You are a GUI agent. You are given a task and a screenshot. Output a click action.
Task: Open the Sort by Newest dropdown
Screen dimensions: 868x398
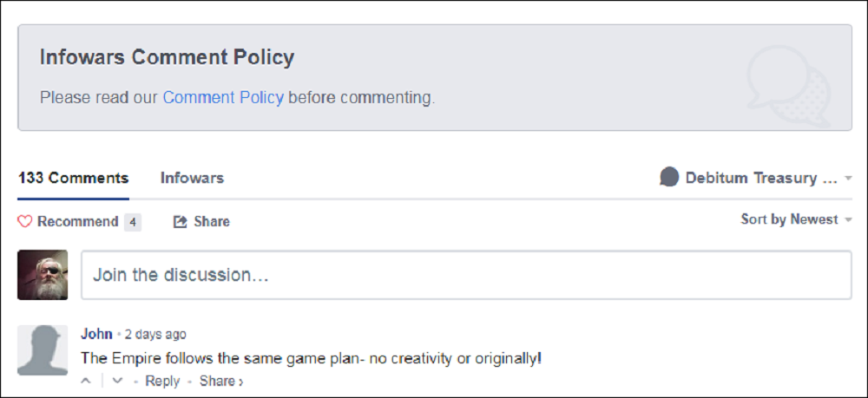click(795, 219)
